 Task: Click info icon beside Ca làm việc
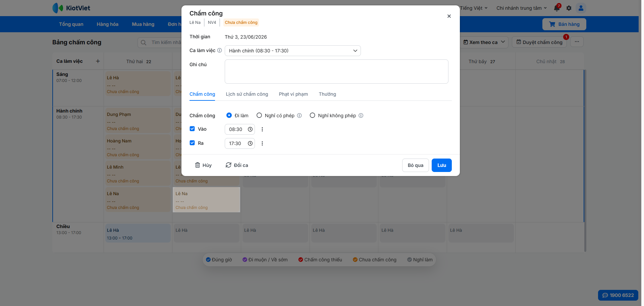click(219, 50)
